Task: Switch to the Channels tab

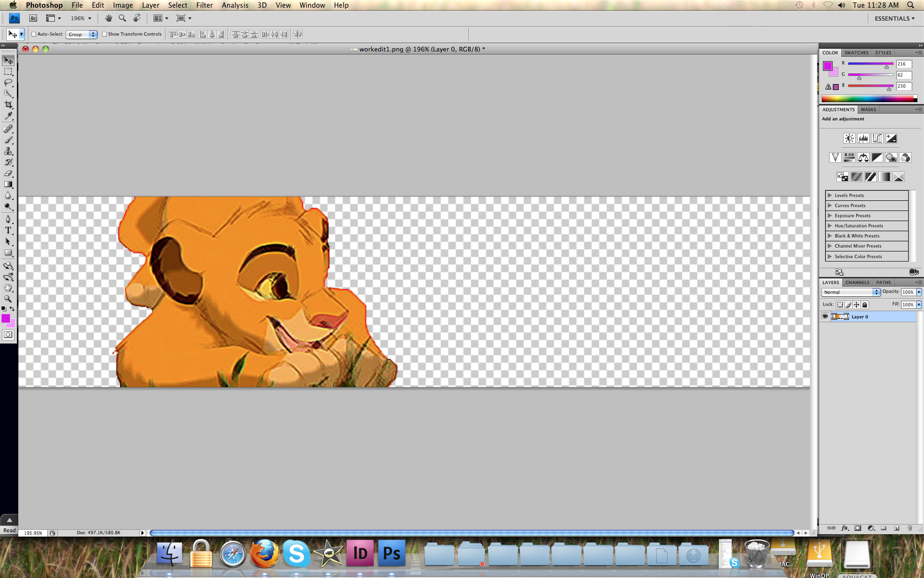Action: point(857,283)
